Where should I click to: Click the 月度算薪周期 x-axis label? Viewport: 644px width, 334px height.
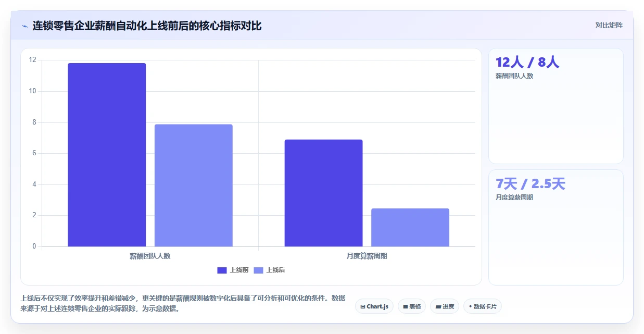pos(367,256)
